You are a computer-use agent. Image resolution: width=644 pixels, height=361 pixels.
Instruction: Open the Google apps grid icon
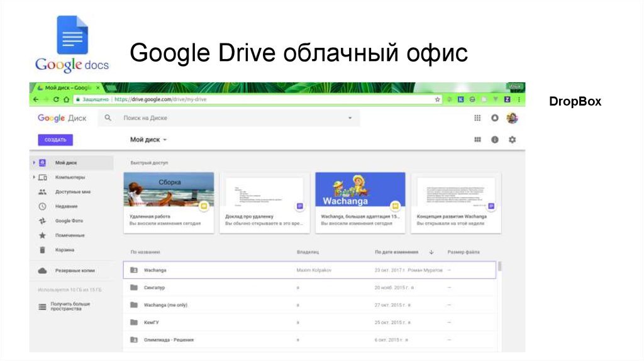coord(477,118)
